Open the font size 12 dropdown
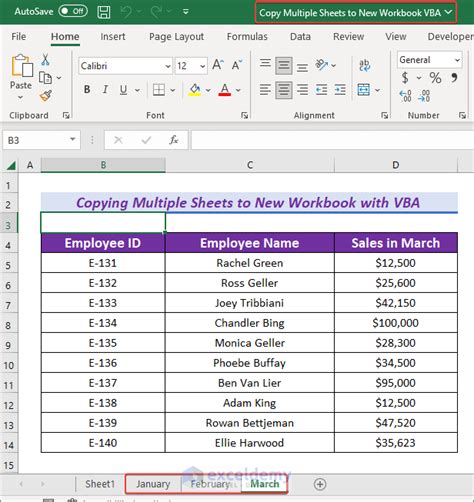Image resolution: width=474 pixels, height=502 pixels. (202, 66)
